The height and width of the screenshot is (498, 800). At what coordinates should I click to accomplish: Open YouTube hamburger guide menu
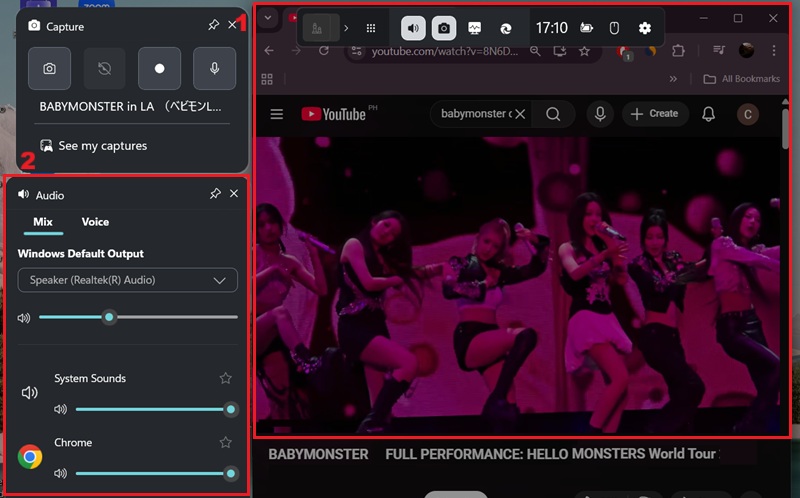(x=277, y=114)
